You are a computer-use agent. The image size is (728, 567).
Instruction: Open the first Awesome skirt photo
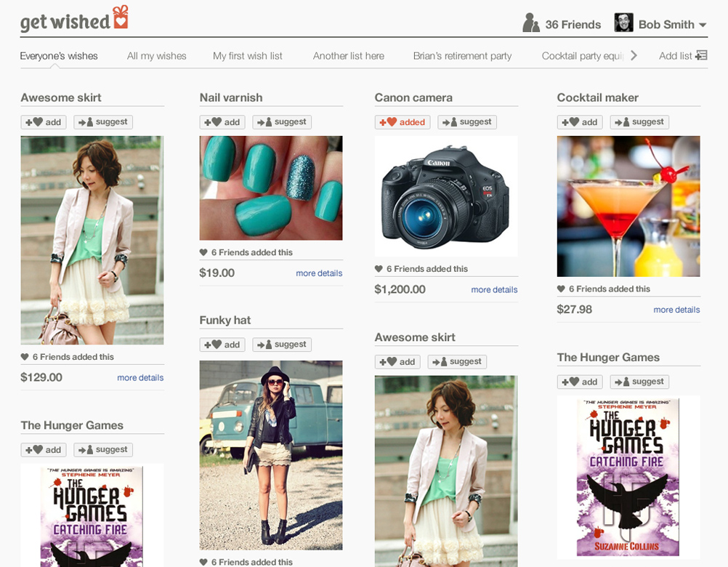92,240
